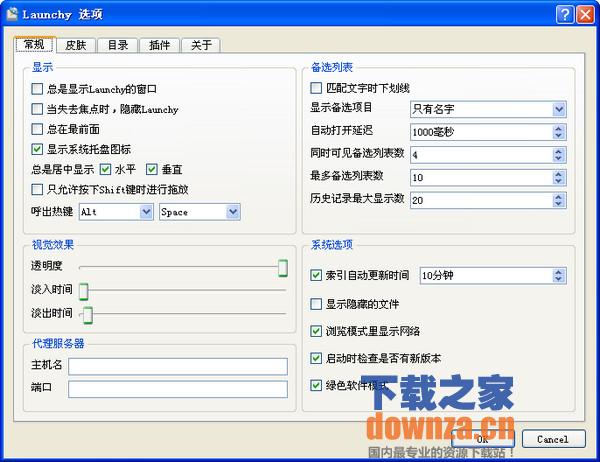The image size is (600, 462).
Task: Click the Cancel button
Action: (x=553, y=439)
